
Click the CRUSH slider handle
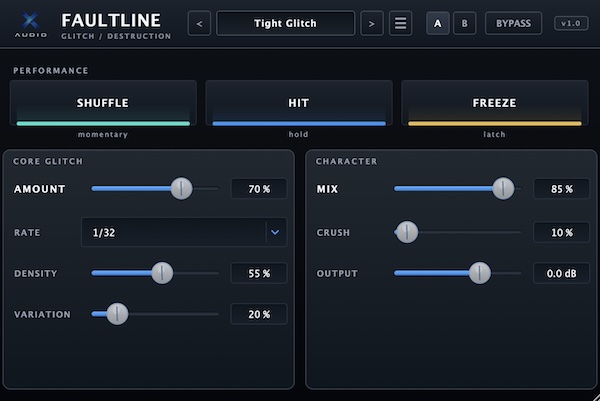407,232
